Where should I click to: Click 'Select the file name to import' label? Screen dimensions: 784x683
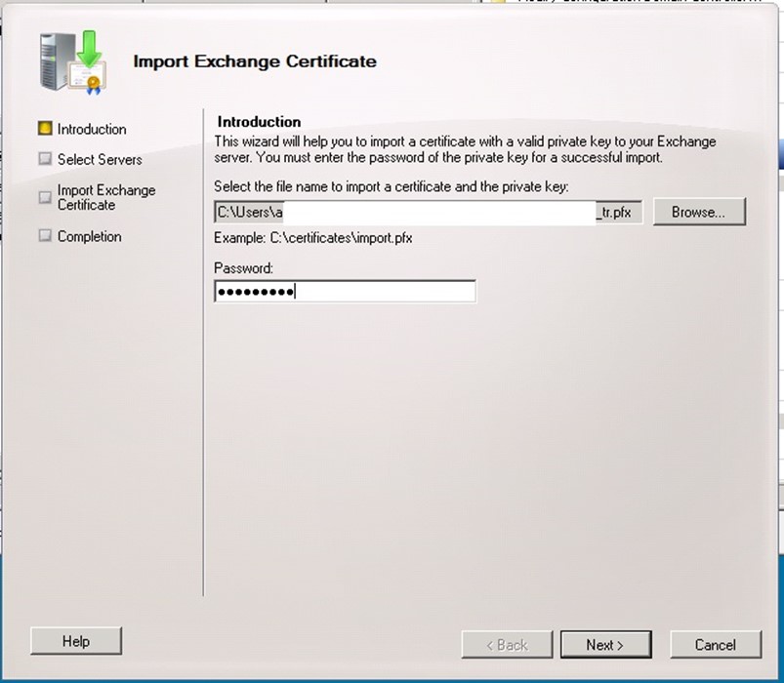(x=392, y=187)
